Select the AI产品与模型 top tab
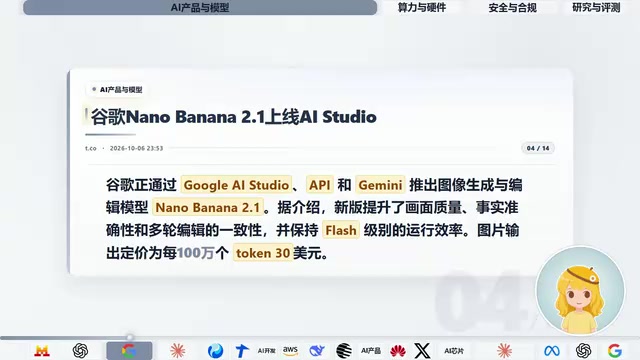This screenshot has width=640, height=360. point(200,7)
